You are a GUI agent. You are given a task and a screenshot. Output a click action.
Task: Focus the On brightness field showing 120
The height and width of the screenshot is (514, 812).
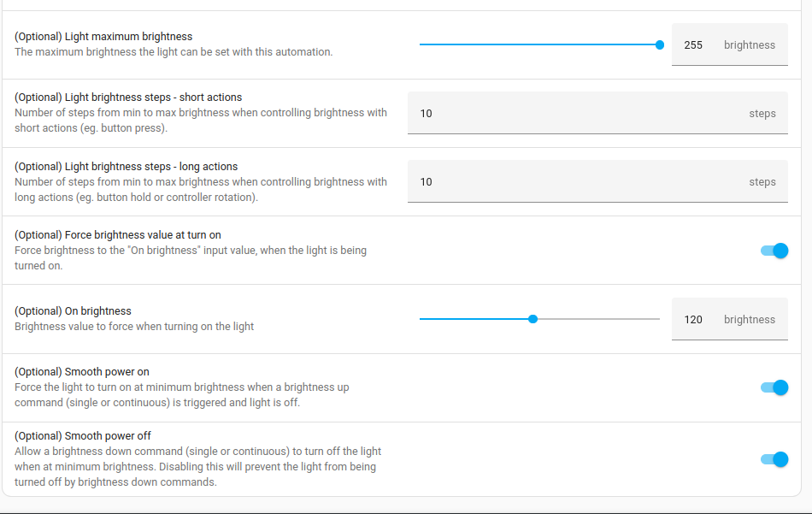pyautogui.click(x=693, y=320)
